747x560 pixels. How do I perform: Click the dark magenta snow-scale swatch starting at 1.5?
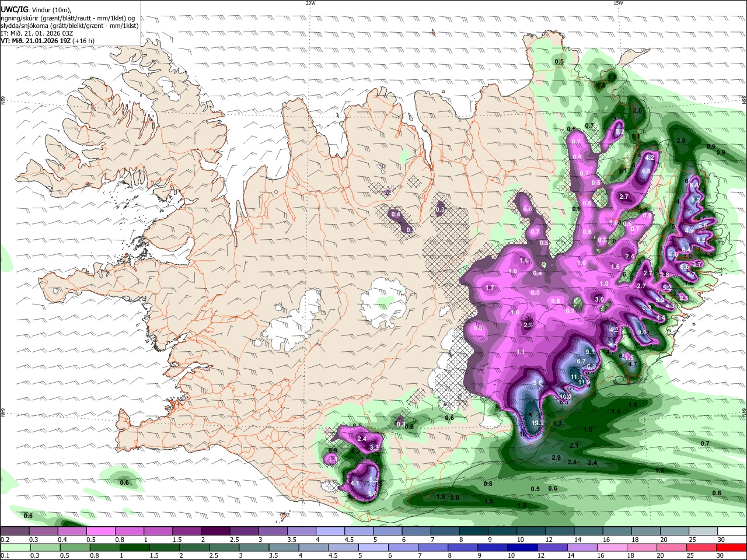tap(186, 531)
